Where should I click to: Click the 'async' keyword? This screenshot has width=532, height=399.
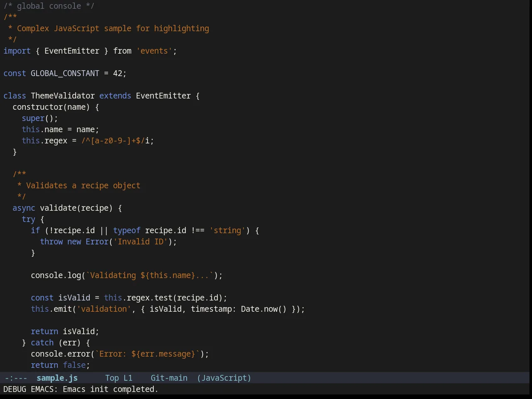pyautogui.click(x=24, y=208)
